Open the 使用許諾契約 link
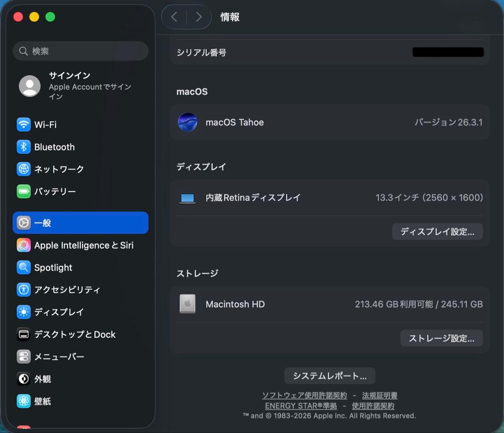Viewport: 504px width, 433px height. pos(373,406)
